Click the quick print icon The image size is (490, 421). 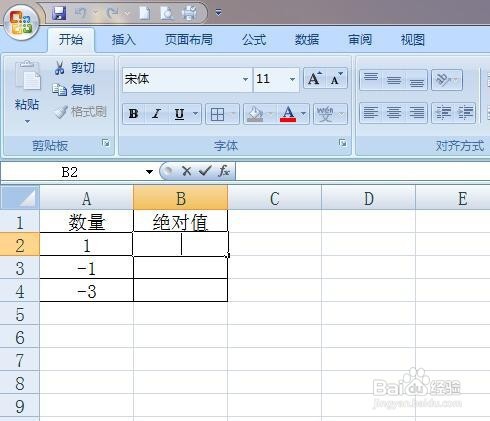coord(189,13)
